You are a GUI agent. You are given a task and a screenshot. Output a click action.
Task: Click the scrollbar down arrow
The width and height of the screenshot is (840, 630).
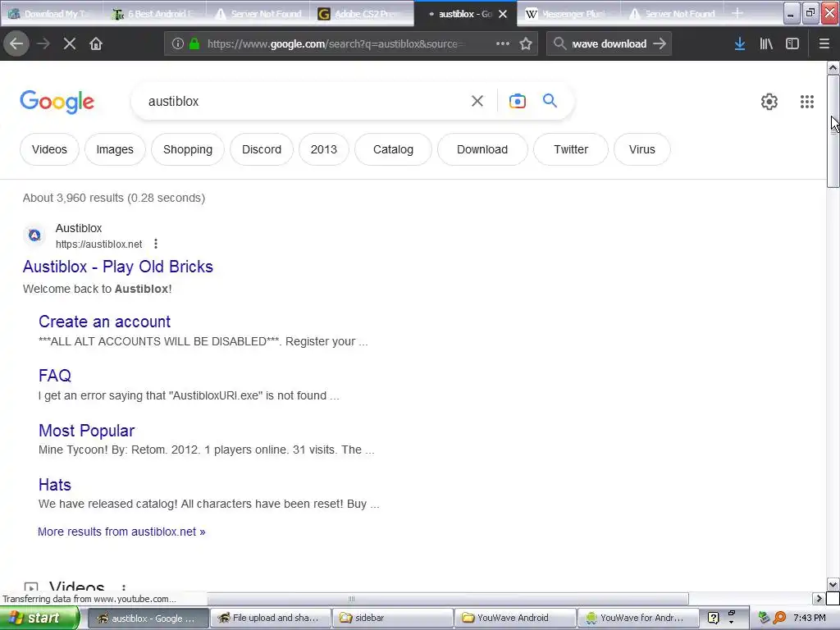click(x=833, y=584)
